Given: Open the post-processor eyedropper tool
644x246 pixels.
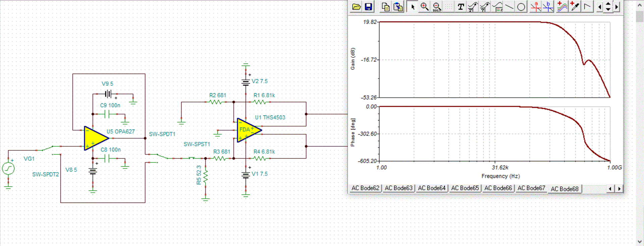Looking at the screenshot, I should tap(575, 7).
